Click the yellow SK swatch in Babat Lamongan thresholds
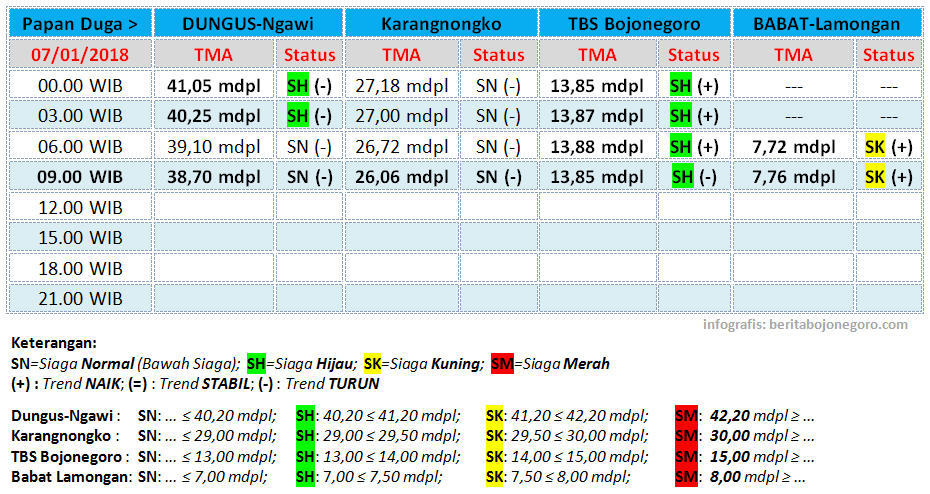930x494 pixels. point(495,476)
